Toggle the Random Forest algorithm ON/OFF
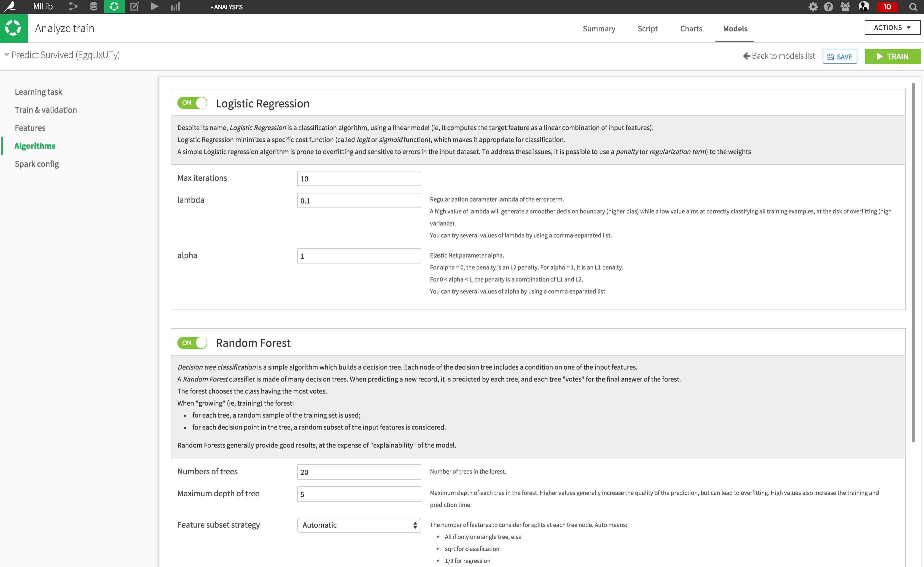The image size is (924, 567). pos(193,343)
